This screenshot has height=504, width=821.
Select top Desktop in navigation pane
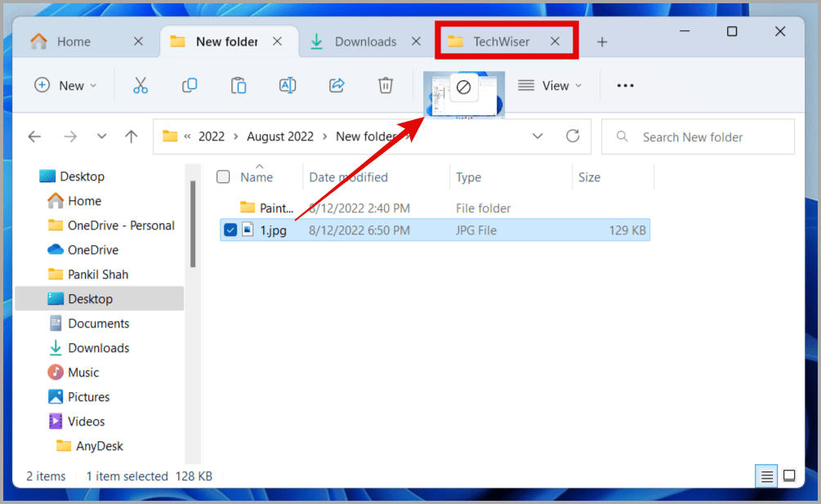click(x=83, y=176)
